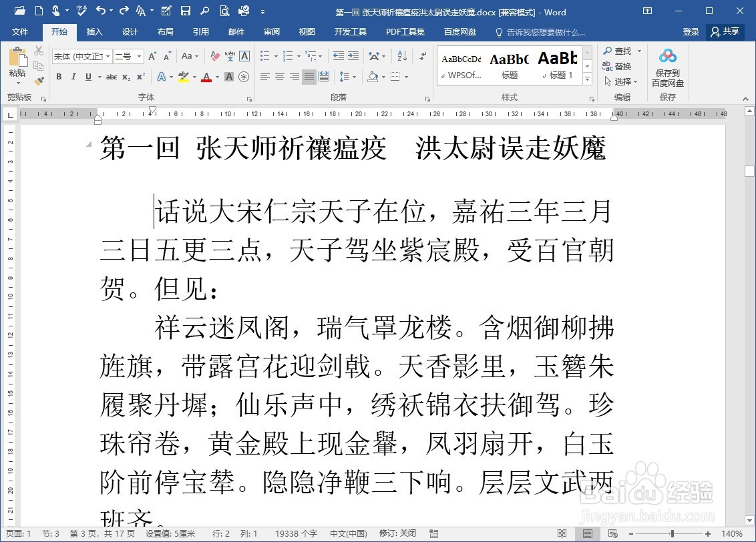Toggle Bold formatting

pyautogui.click(x=59, y=77)
